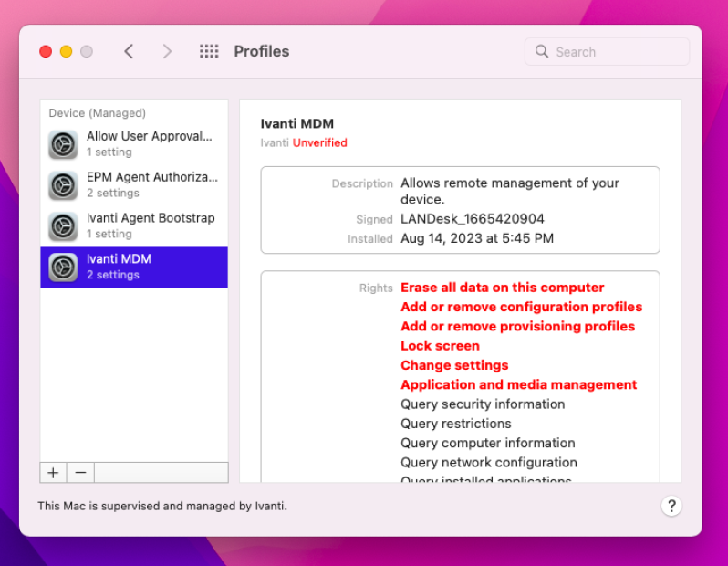Remove selected profile with the minus button
Viewport: 728px width, 566px height.
pyautogui.click(x=80, y=472)
